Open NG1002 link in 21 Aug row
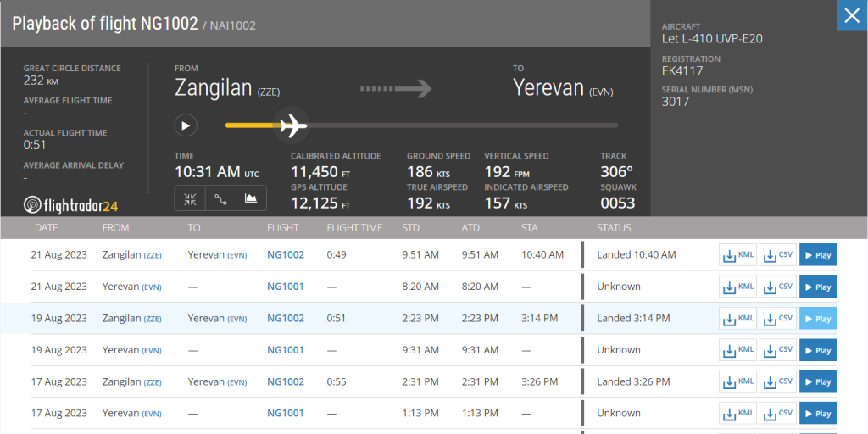 click(286, 254)
